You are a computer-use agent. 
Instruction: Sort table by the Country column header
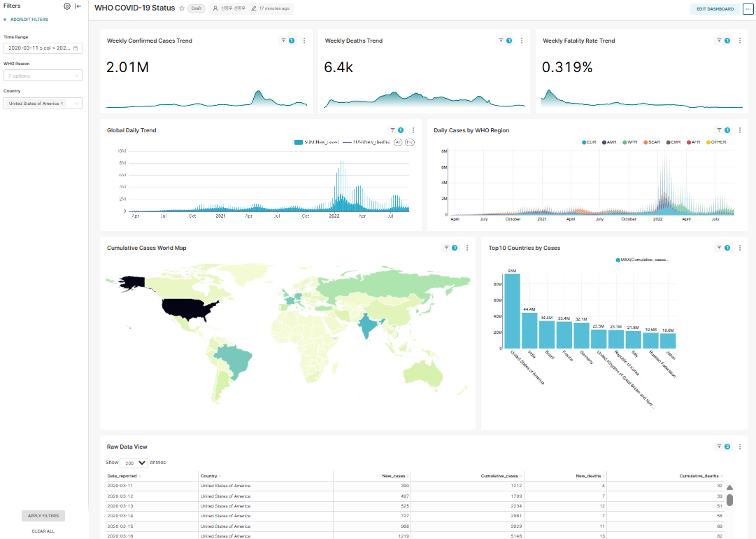click(x=208, y=476)
